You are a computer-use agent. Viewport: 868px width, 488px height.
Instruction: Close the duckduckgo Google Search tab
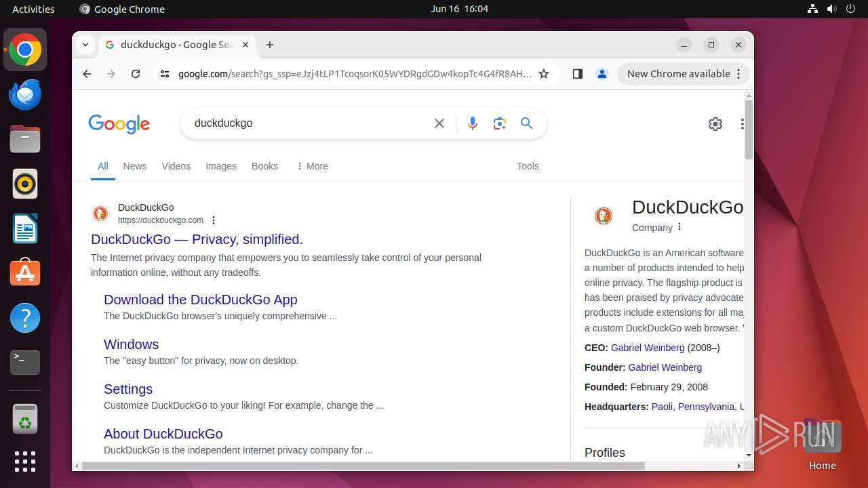point(245,45)
